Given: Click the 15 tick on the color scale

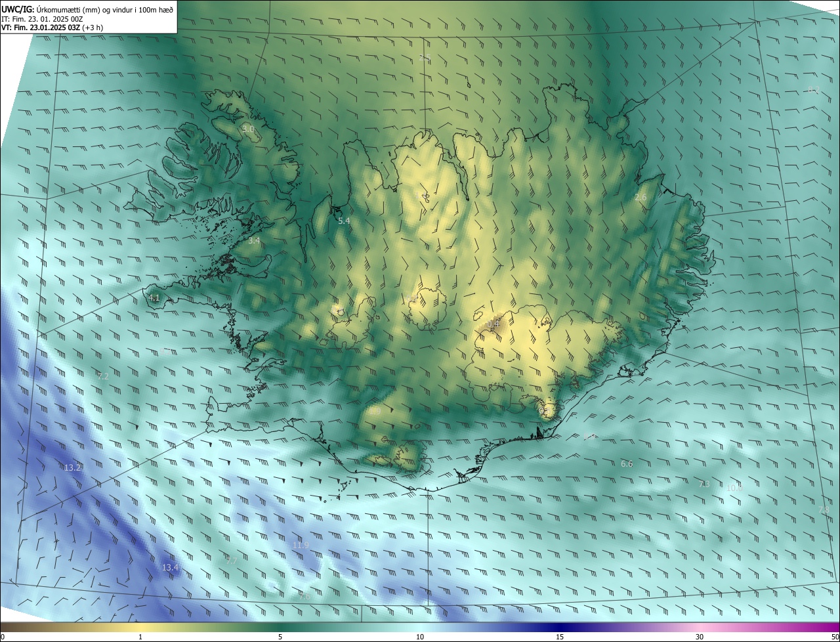Looking at the screenshot, I should click(560, 637).
